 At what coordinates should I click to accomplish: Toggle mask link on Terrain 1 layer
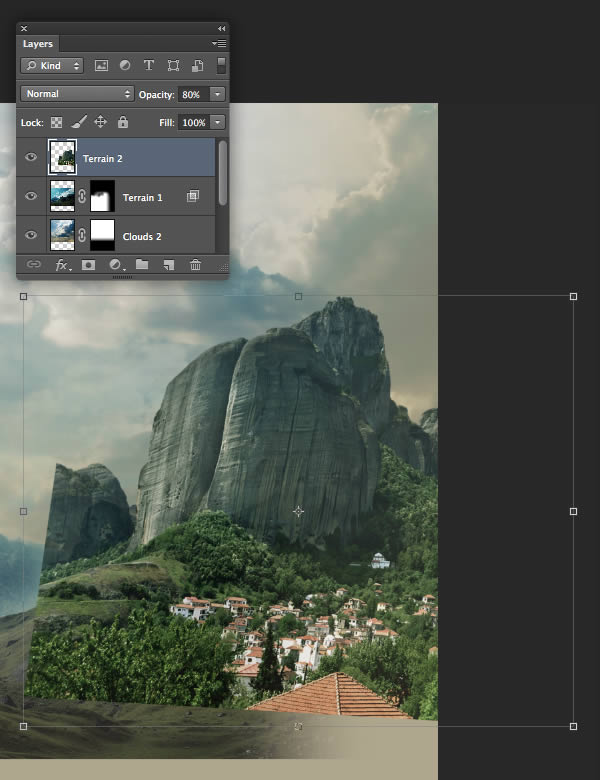point(82,196)
